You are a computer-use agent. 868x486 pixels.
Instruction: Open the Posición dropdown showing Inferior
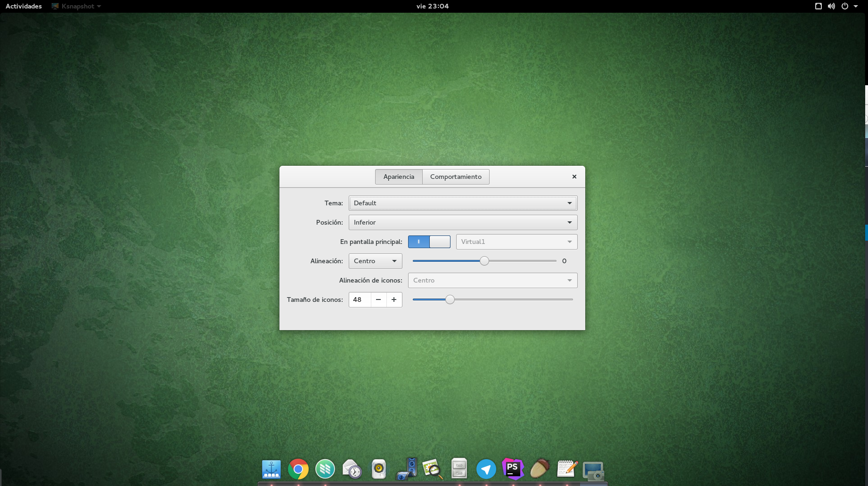tap(462, 222)
